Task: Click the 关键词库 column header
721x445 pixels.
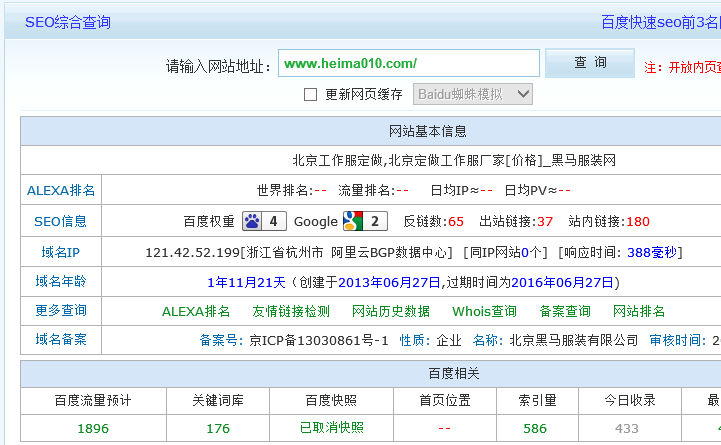Action: tap(218, 400)
